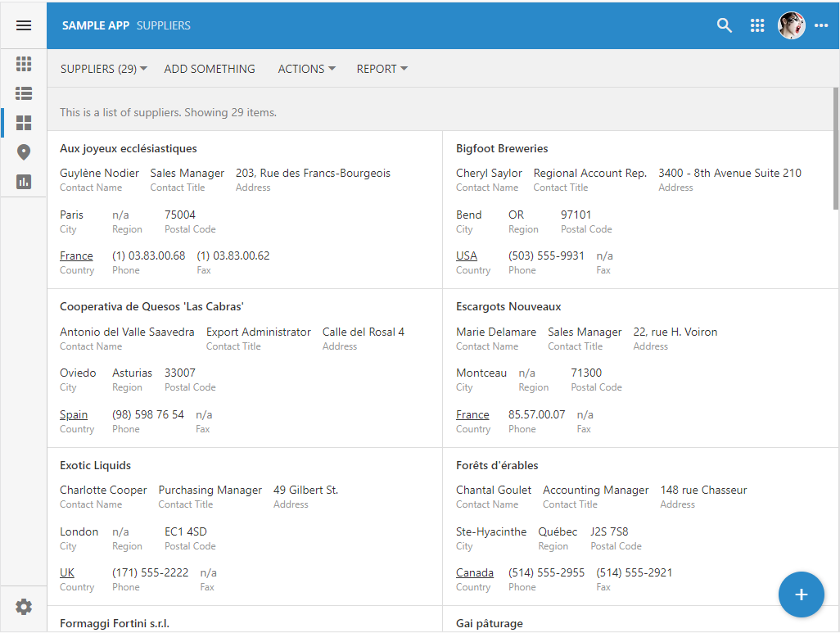Select contact name Chantal Goulet
Screen dimensions: 840x633
point(494,490)
